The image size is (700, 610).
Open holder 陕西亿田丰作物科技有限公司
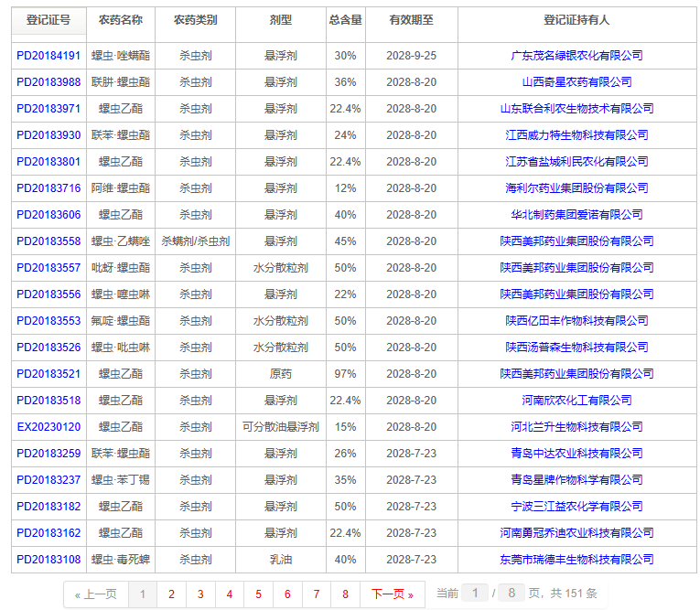tap(576, 321)
